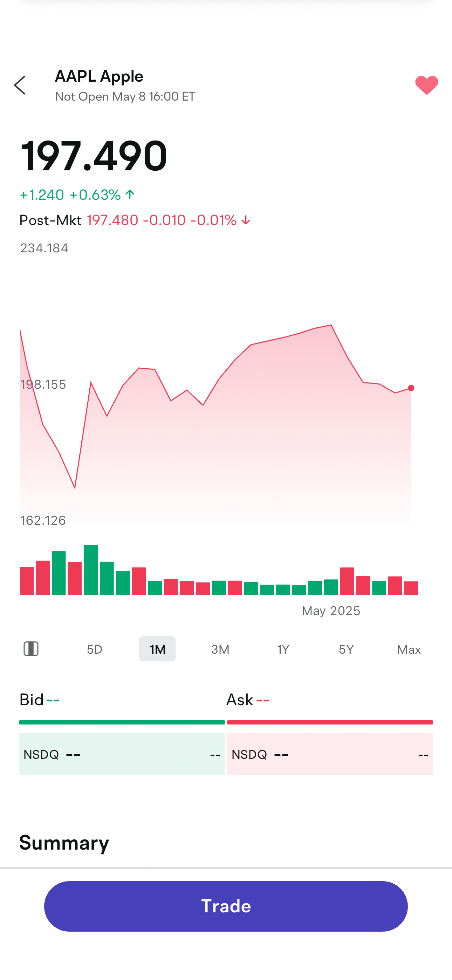
Task: Switch to the 3M chart range
Action: 220,649
